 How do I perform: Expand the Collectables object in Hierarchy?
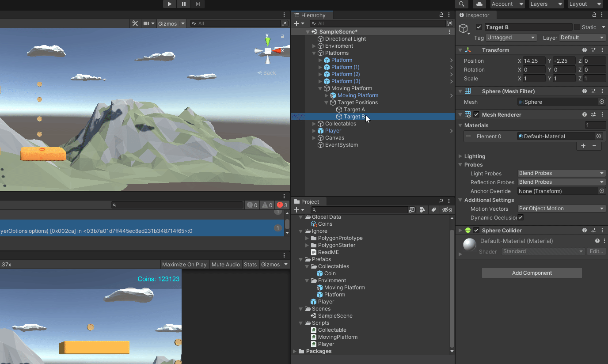click(314, 124)
